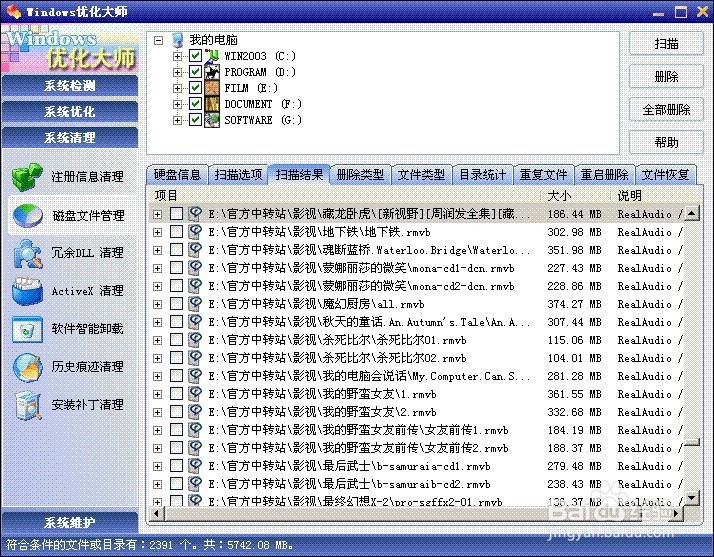This screenshot has width=714, height=557.
Task: Switch to the 文件类型 tab
Action: [x=421, y=175]
